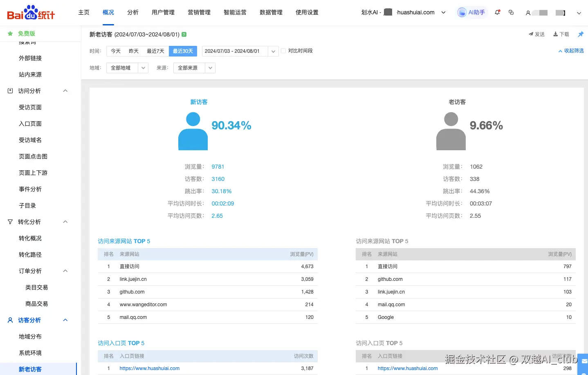Select the 今天 time filter
This screenshot has width=588, height=375.
click(116, 51)
